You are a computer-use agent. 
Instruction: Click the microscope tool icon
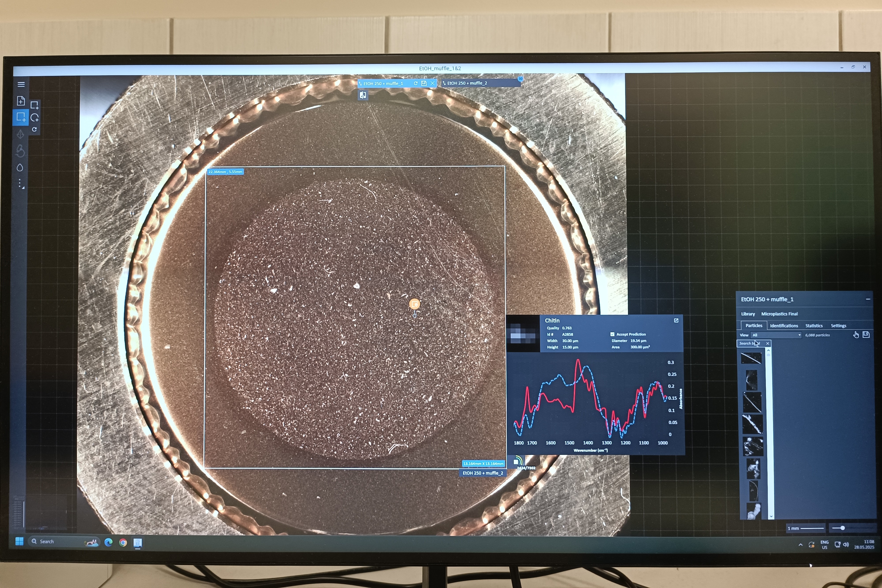click(x=20, y=151)
